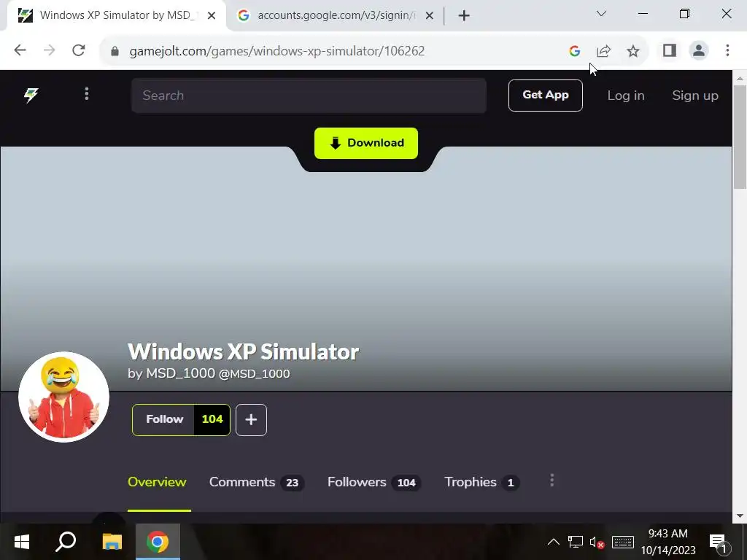747x560 pixels.
Task: Click the Game Jolt lightning logo
Action: pos(31,96)
